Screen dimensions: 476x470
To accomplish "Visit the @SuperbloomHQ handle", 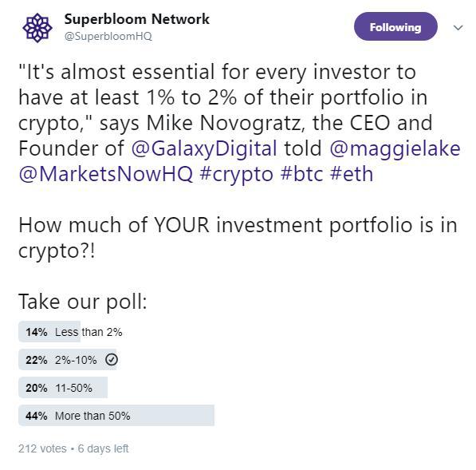I will tap(108, 36).
